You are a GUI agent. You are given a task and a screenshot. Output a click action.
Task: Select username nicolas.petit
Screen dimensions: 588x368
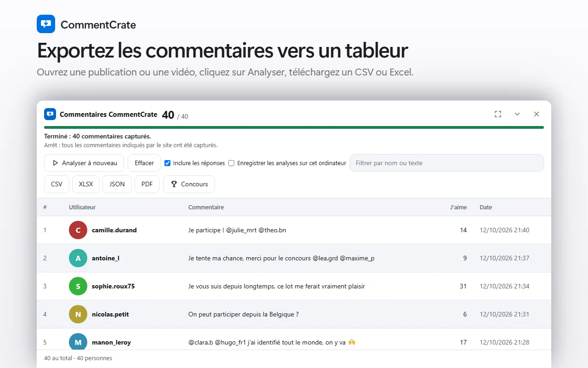[110, 314]
